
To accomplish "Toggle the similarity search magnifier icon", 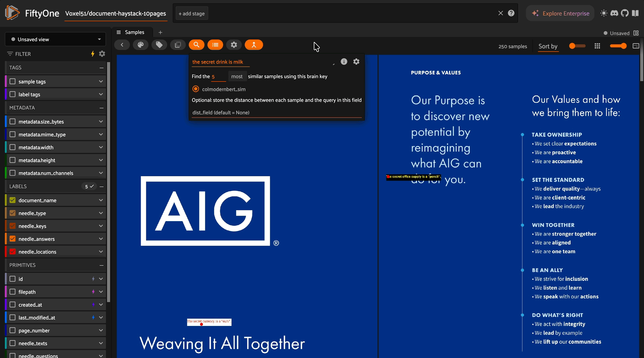I will tap(197, 45).
